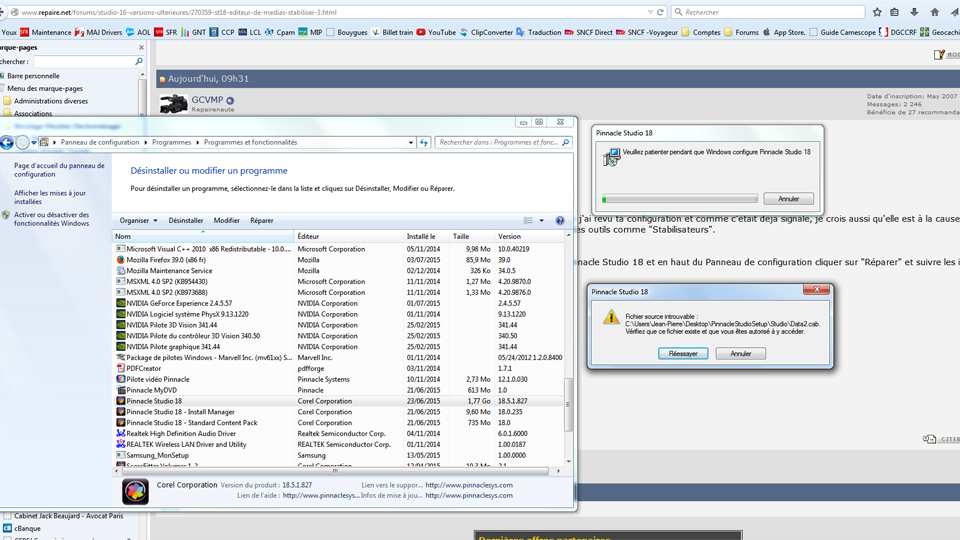The height and width of the screenshot is (540, 960).
Task: Close the marque-pages sidebar
Action: pyautogui.click(x=141, y=47)
